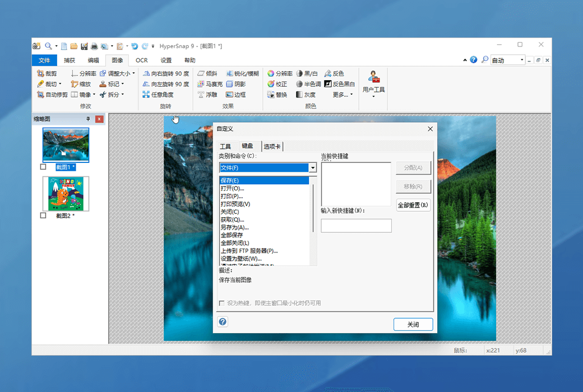
Task: Select the 裁剪 (Crop) tool
Action: 47,73
